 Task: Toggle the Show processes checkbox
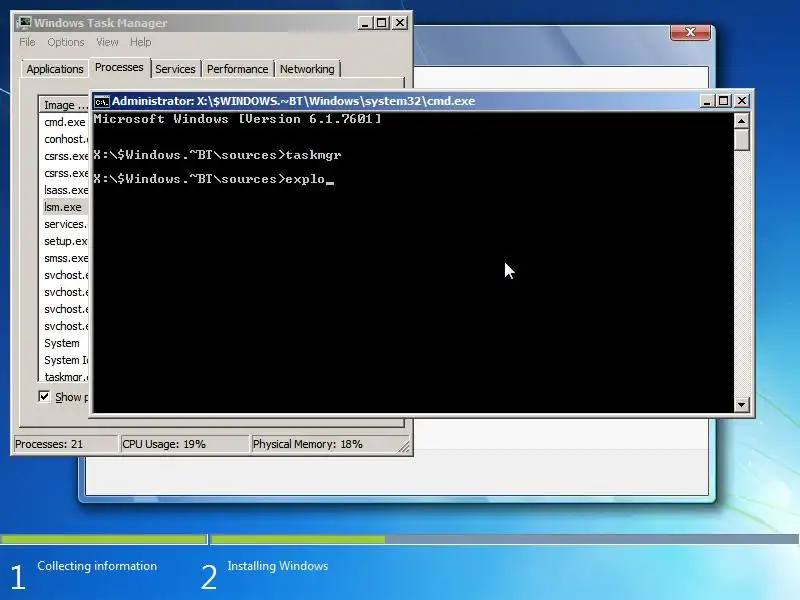pos(44,396)
